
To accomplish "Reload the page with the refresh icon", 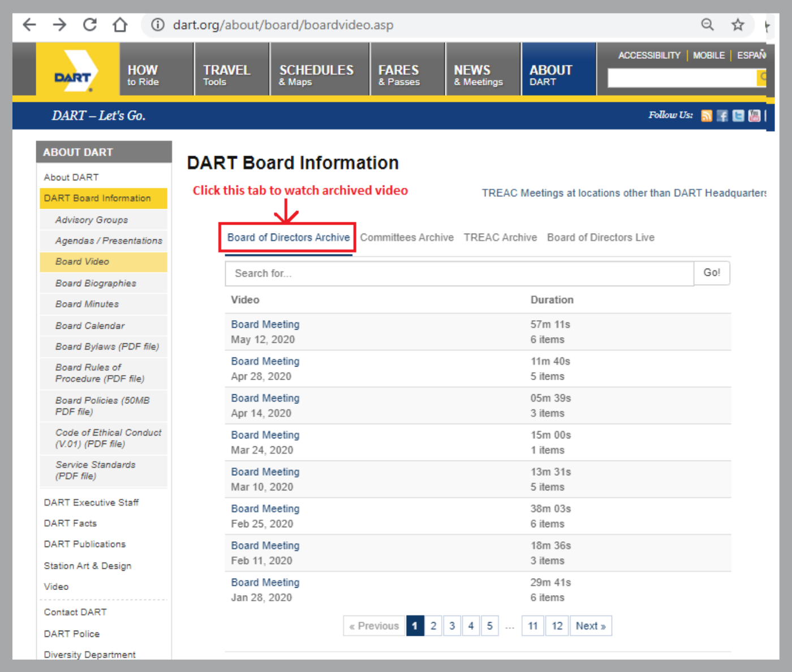I will click(90, 25).
